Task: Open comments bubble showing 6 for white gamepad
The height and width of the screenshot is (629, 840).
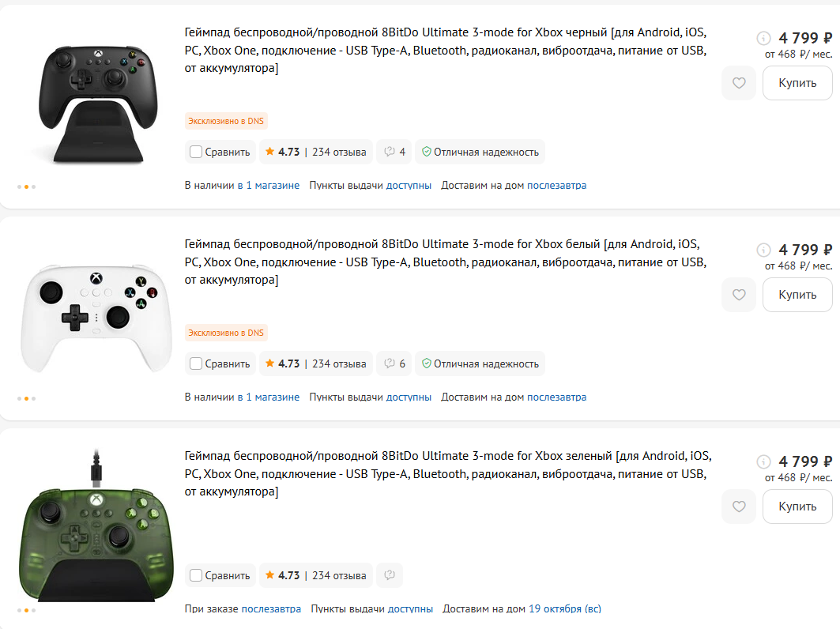Action: coord(394,363)
